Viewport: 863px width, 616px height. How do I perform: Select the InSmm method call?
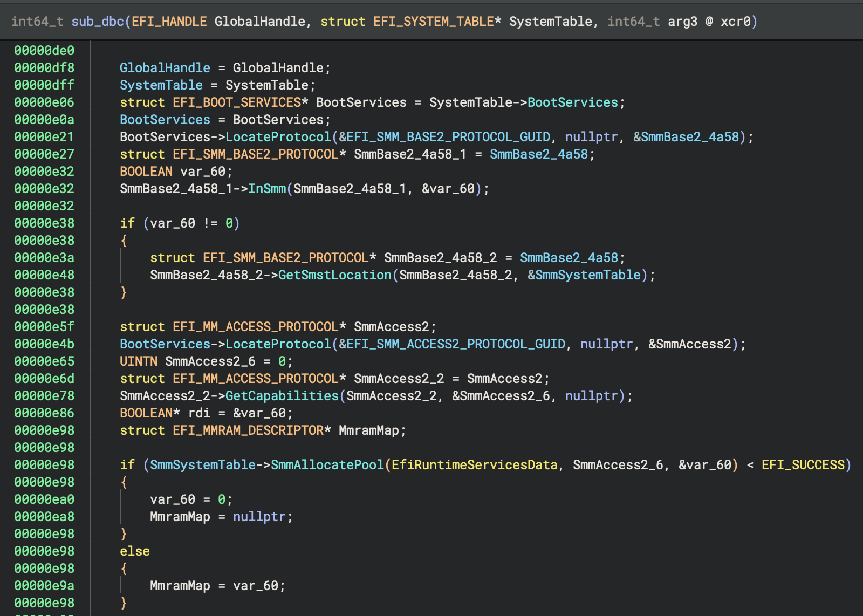tap(267, 189)
